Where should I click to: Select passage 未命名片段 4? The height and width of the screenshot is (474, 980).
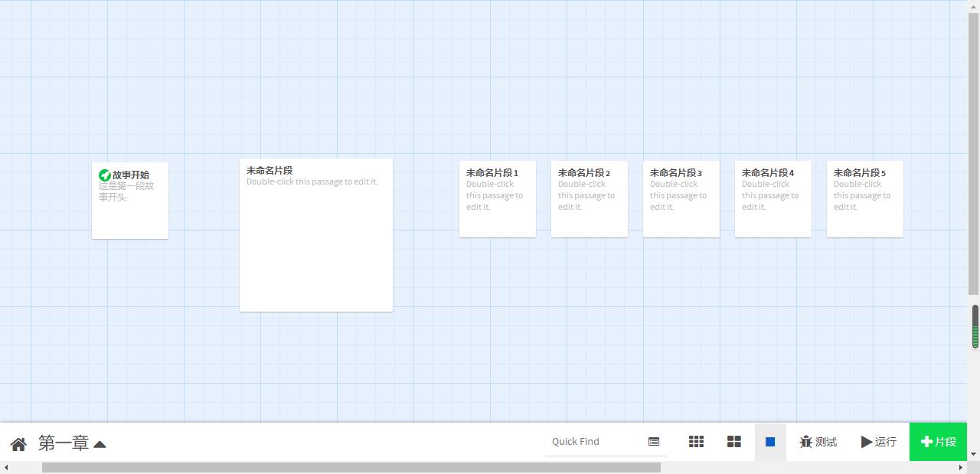tap(773, 199)
